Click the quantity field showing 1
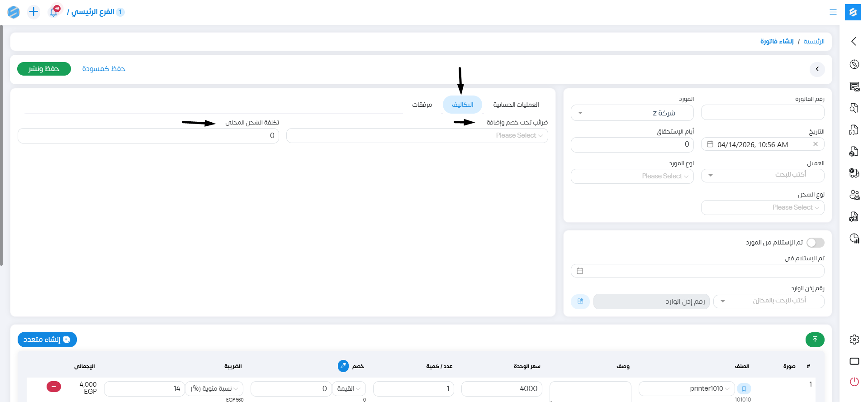 pyautogui.click(x=413, y=388)
